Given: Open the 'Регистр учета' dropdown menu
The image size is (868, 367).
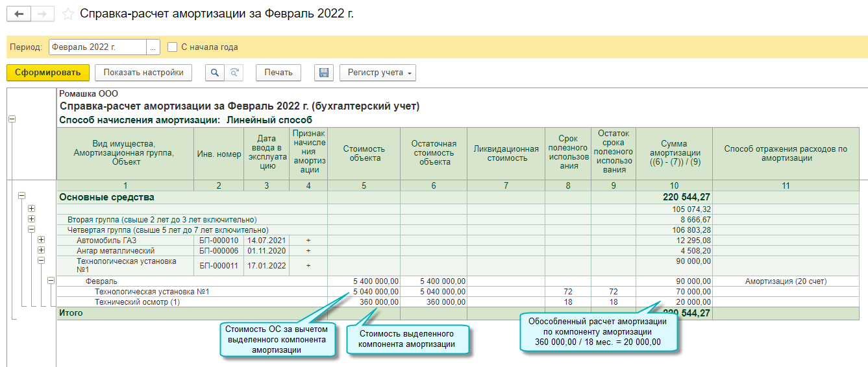Looking at the screenshot, I should [377, 73].
